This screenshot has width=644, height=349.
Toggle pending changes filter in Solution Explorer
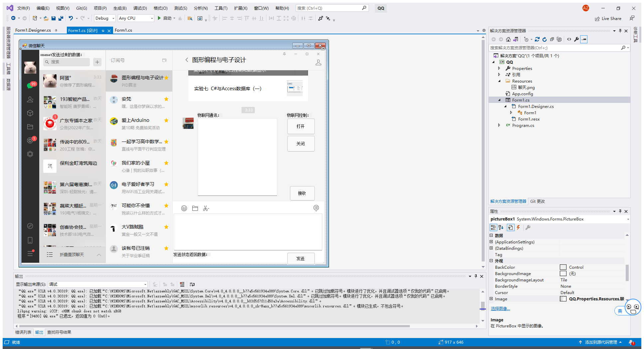[x=526, y=39]
